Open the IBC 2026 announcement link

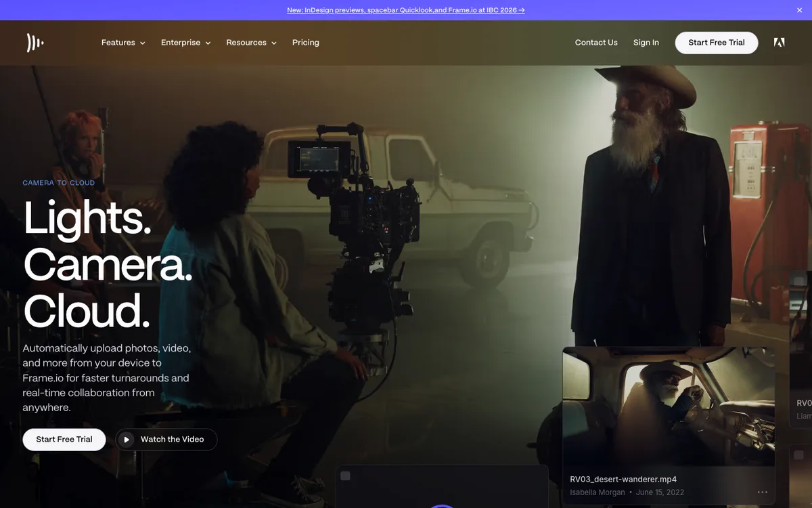tap(406, 10)
